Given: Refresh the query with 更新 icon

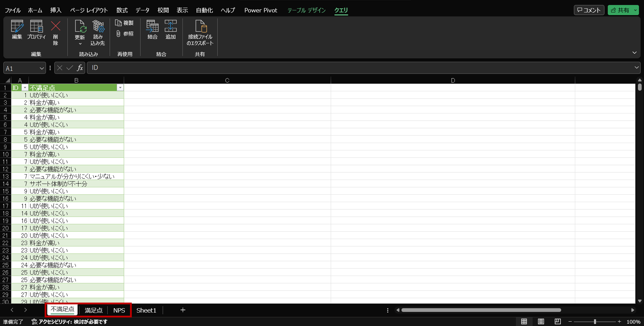Looking at the screenshot, I should 80,27.
